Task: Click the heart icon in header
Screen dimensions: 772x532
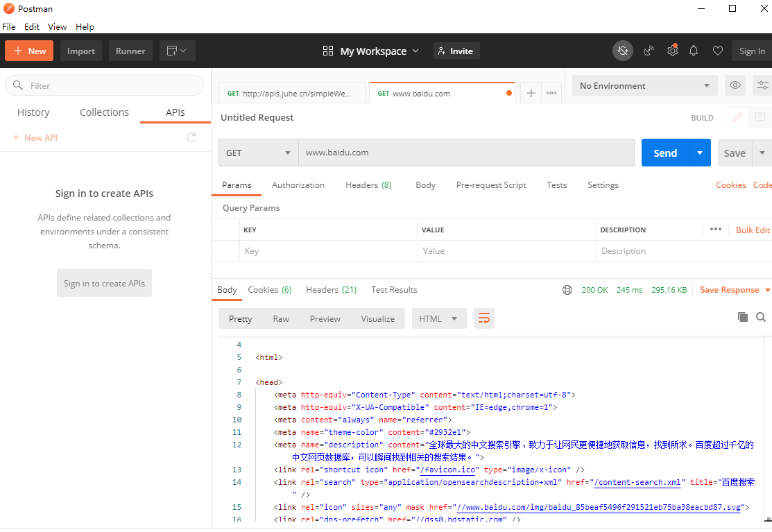Action: click(718, 51)
